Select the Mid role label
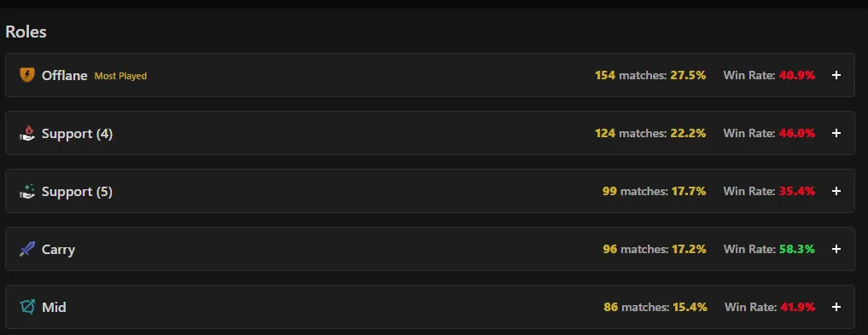Screen dimensions: 868x335 point(54,308)
